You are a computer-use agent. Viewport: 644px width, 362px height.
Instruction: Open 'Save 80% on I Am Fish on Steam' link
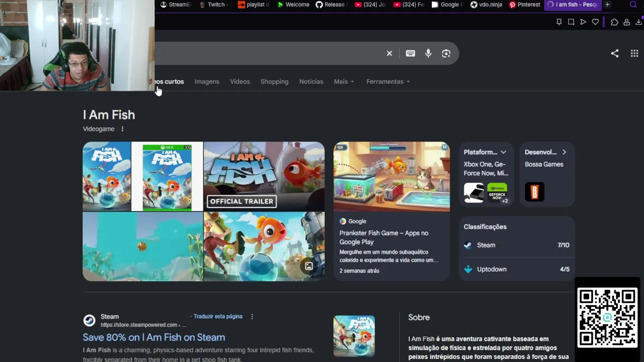pos(154,337)
